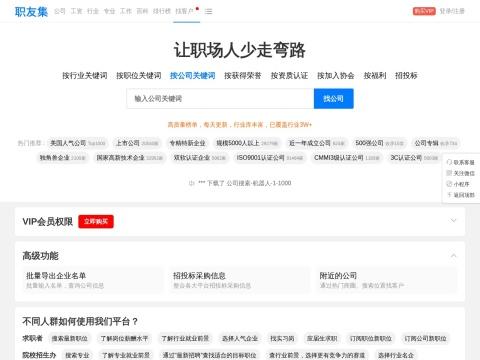Open the 工资 nav item
This screenshot has height=360, width=480.
[x=76, y=11]
